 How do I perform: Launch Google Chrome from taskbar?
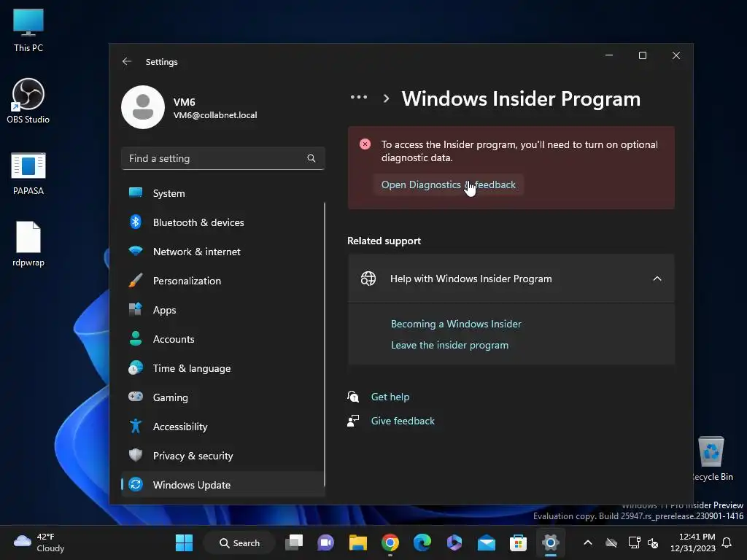[x=390, y=542]
